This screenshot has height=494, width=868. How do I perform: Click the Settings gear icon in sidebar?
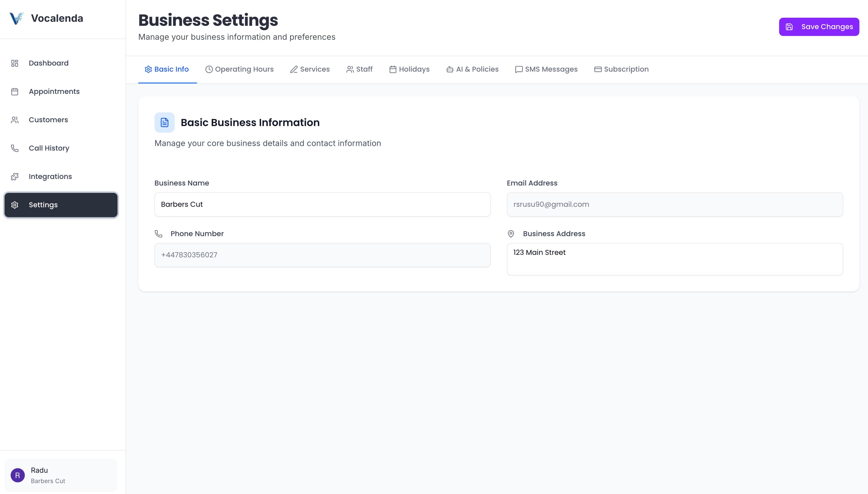coord(15,204)
